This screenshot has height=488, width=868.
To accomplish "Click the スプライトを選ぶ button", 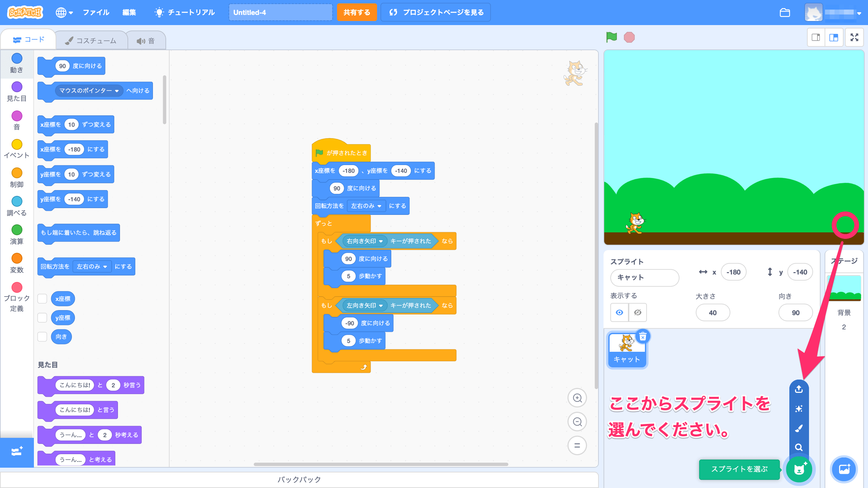I will [739, 469].
